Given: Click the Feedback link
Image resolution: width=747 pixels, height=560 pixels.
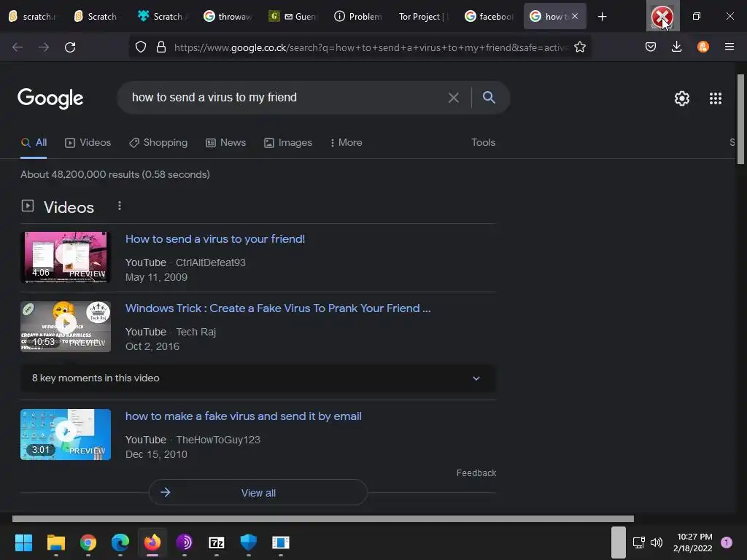Looking at the screenshot, I should [476, 472].
